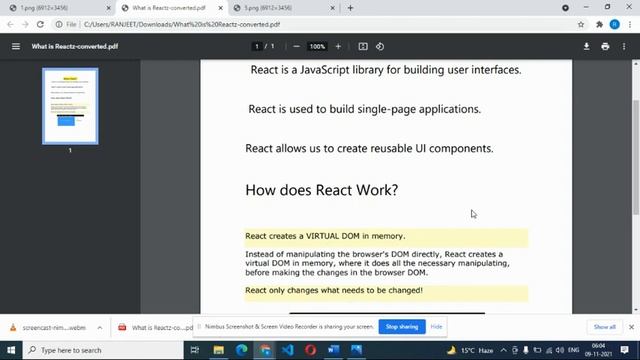640x360 pixels.
Task: Toggle fit to page icon
Action: point(363,47)
